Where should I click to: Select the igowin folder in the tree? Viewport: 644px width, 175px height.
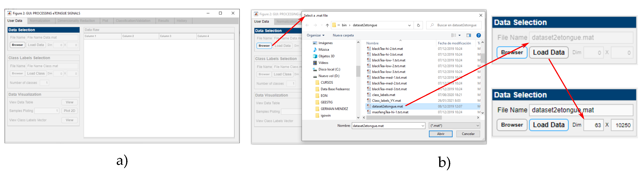(x=326, y=116)
